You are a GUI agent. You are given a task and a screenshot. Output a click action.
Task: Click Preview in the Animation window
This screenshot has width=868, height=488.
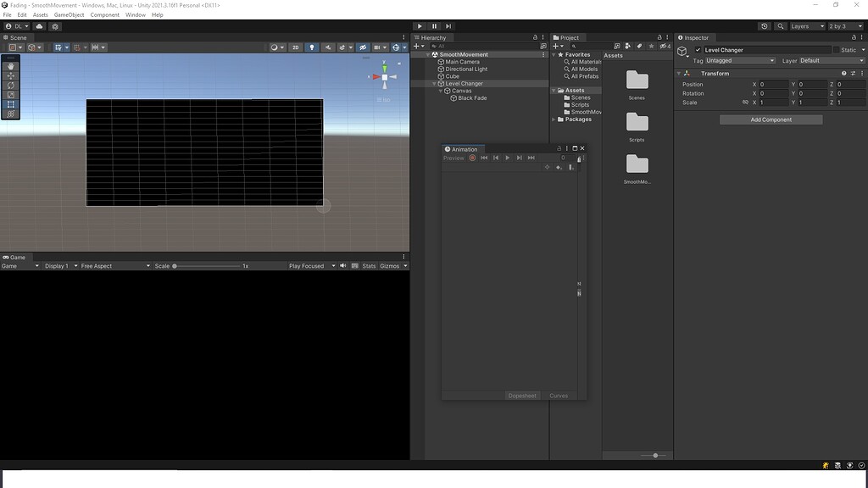pyautogui.click(x=454, y=158)
